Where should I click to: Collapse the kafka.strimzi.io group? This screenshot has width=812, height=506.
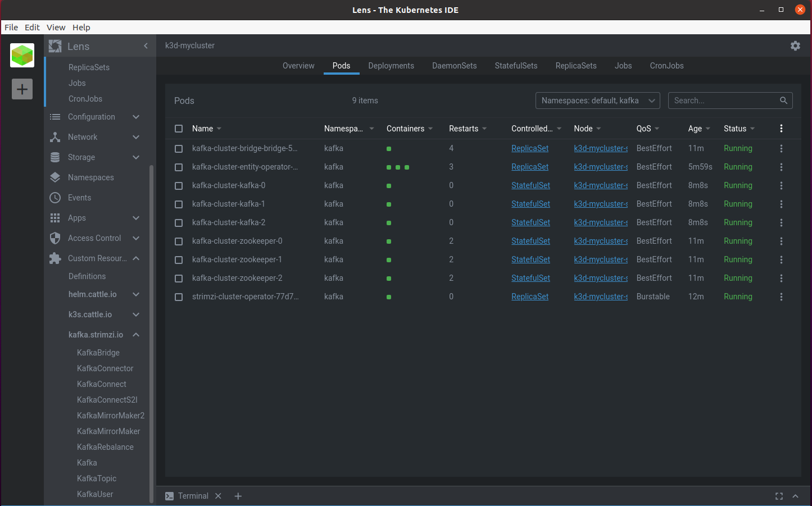point(104,335)
